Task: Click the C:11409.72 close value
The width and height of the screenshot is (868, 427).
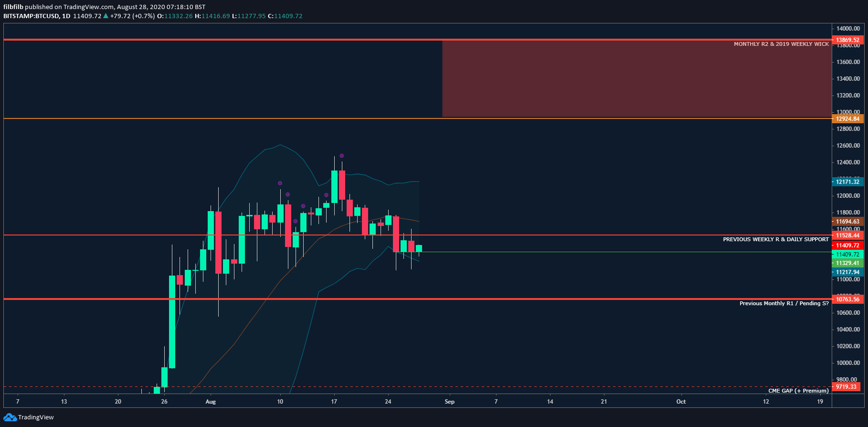Action: [285, 16]
